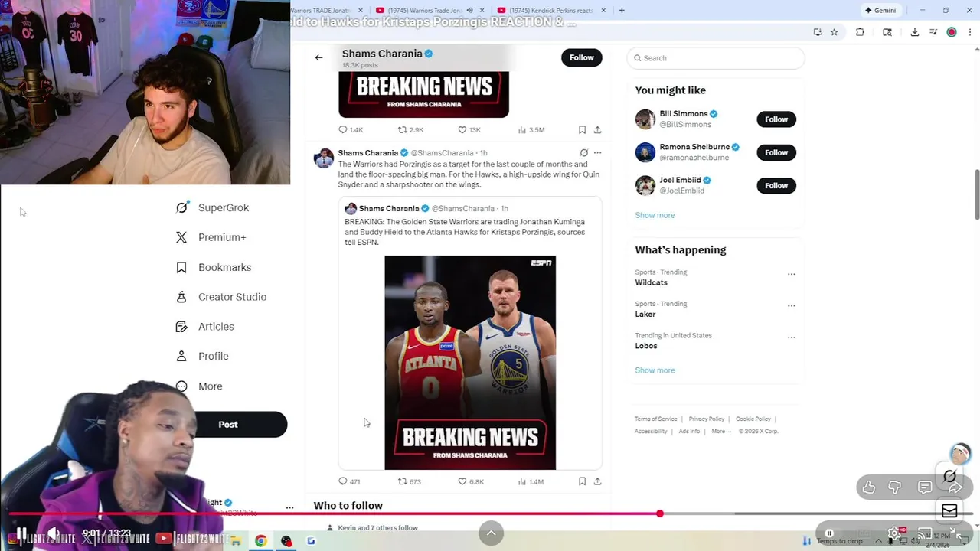Compose with the Post button
This screenshot has width=980, height=551.
pyautogui.click(x=228, y=425)
